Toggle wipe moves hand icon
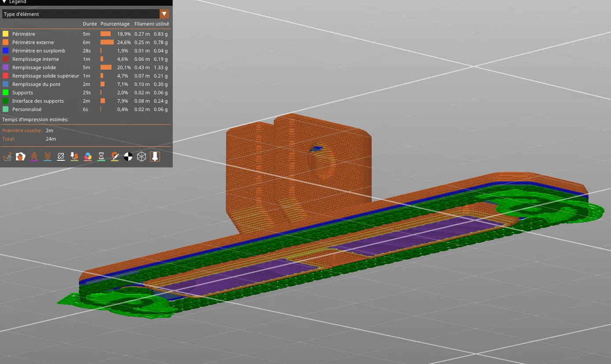This screenshot has height=364, width=611. click(20, 156)
